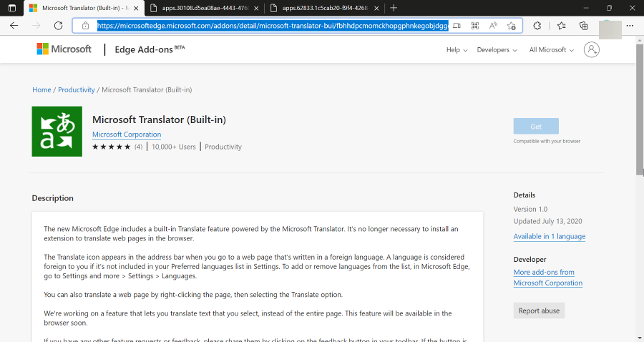
Task: Open the tab actions menu icon
Action: (12, 8)
